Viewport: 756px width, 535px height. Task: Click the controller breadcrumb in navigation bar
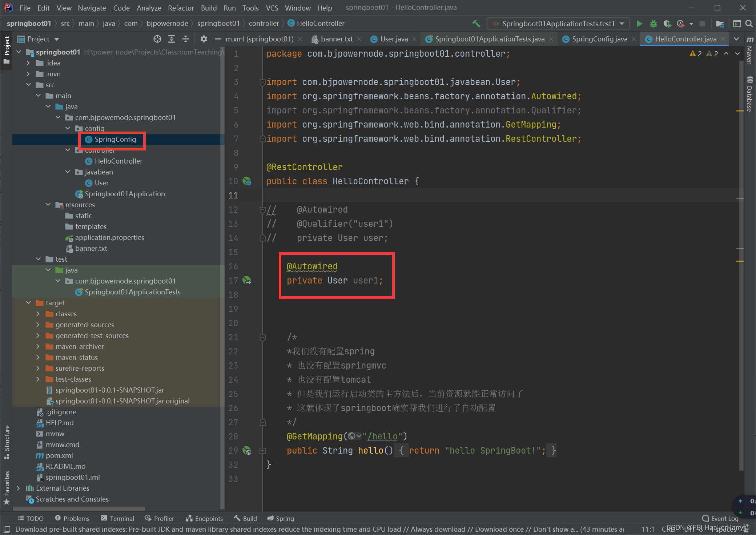[264, 23]
